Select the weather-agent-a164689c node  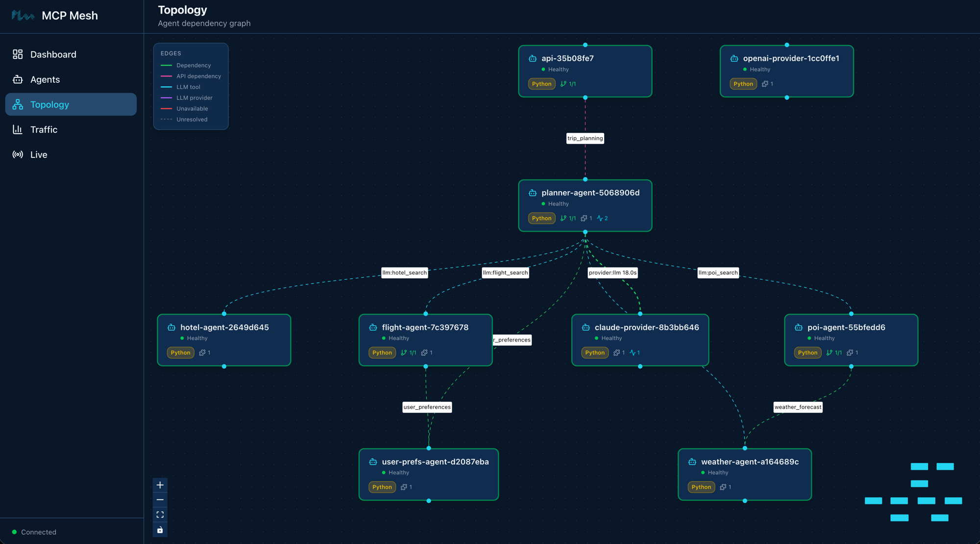[744, 474]
